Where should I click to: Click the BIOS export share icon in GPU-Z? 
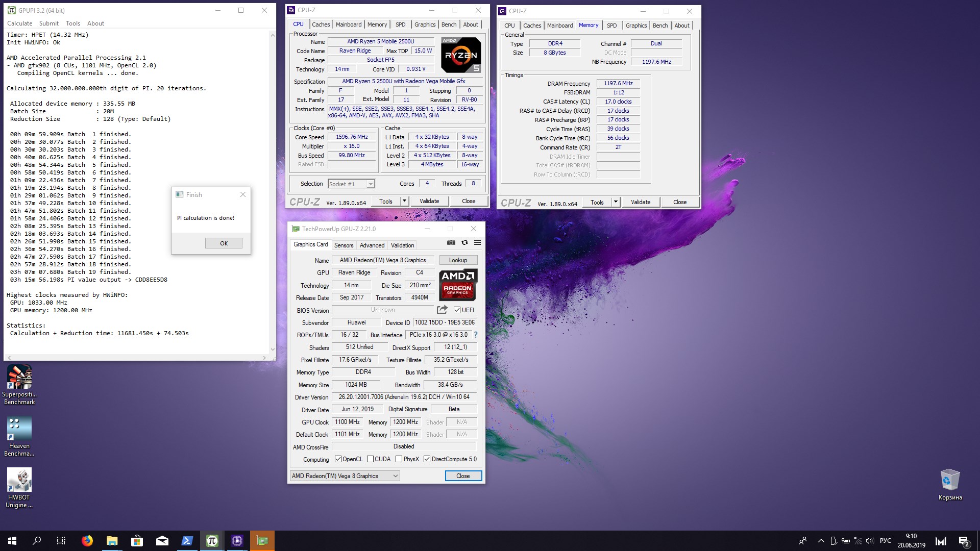click(442, 310)
